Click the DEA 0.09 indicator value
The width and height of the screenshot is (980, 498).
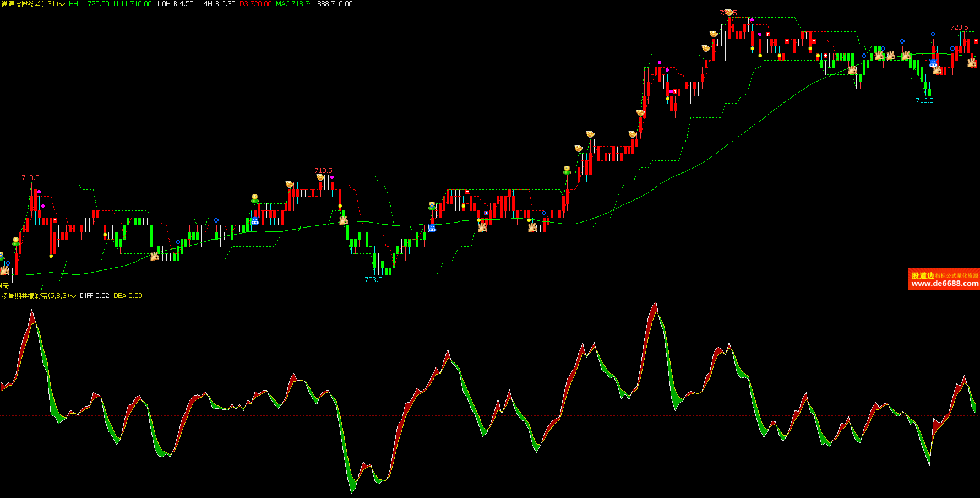tap(128, 296)
